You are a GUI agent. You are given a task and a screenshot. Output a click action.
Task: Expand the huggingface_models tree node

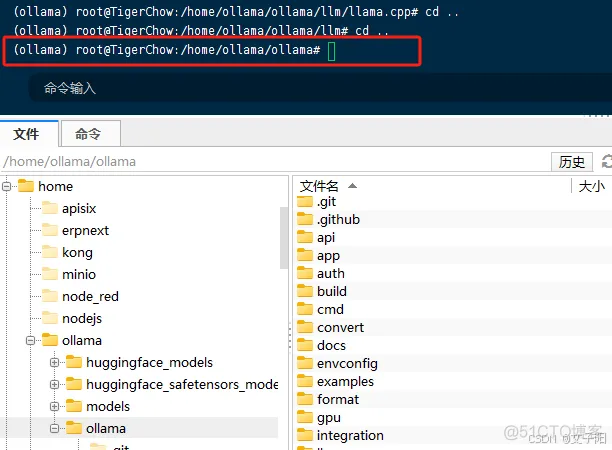click(54, 363)
